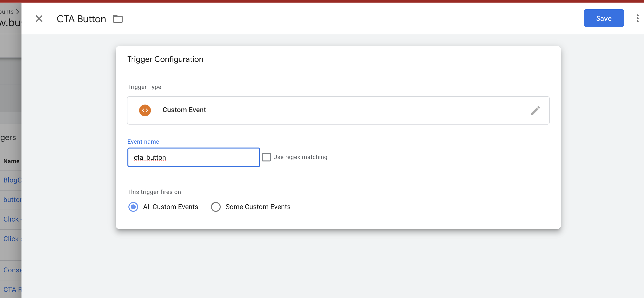Click the CTA Button title to rename trigger
The image size is (644, 298).
click(81, 19)
